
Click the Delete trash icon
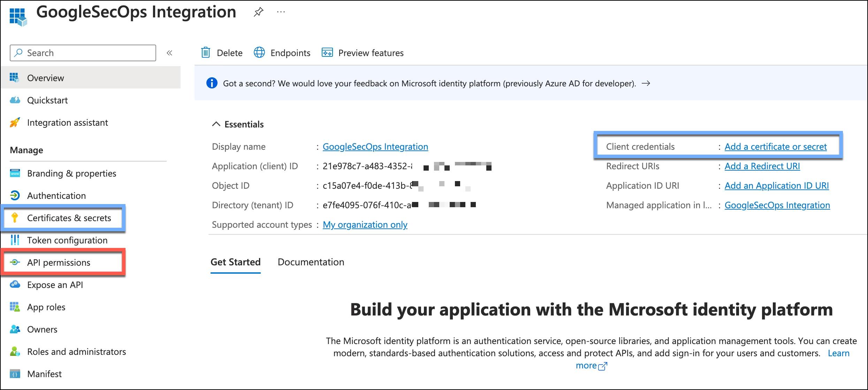(206, 53)
